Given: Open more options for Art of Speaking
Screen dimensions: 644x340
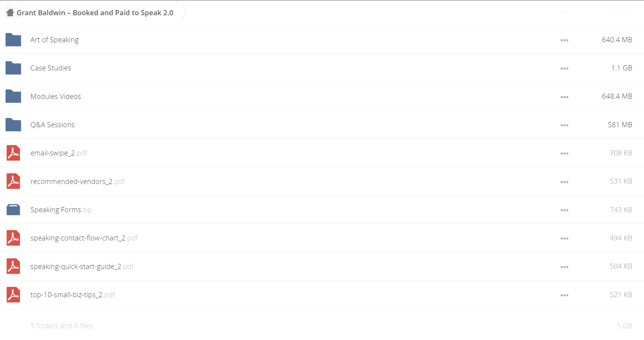Looking at the screenshot, I should [564, 40].
